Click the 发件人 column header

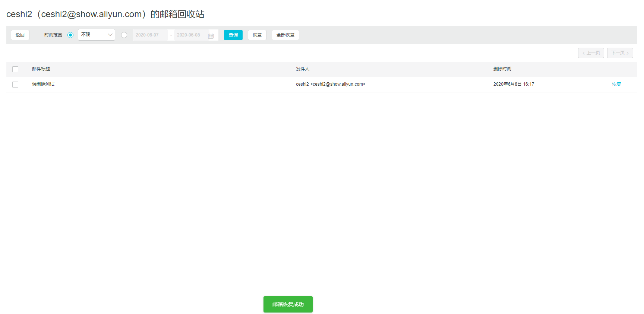(303, 69)
